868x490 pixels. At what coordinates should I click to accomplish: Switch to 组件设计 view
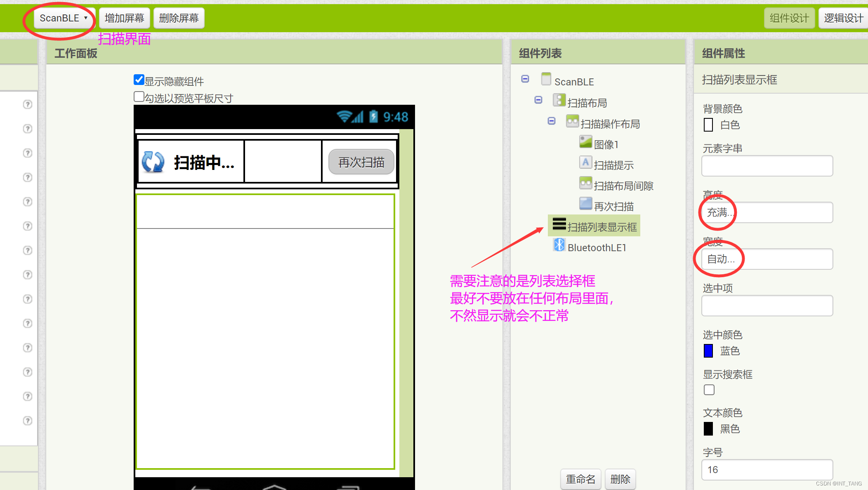789,18
